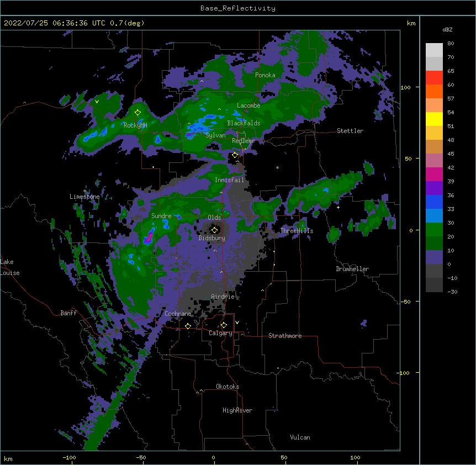Click the Ponoka city label
The height and width of the screenshot is (465, 476).
tap(265, 75)
